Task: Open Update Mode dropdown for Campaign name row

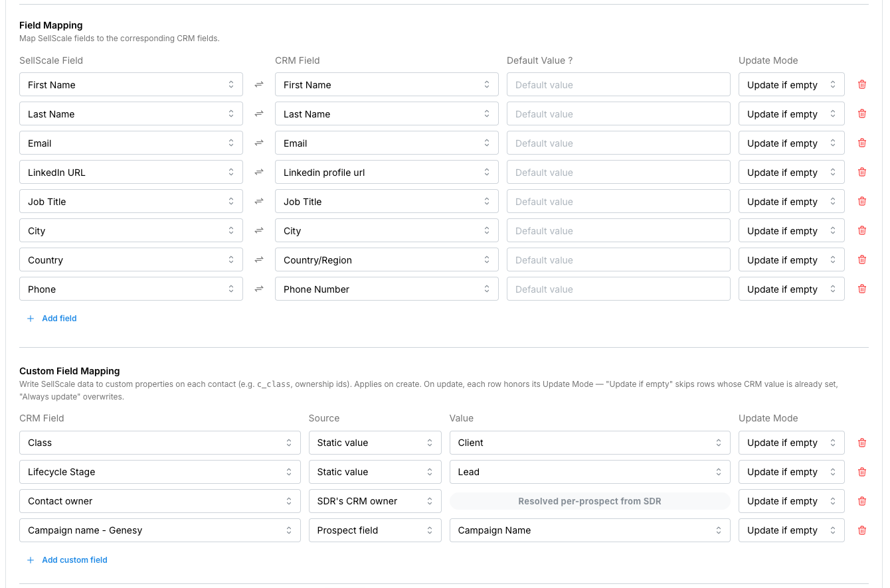Action: tap(792, 530)
